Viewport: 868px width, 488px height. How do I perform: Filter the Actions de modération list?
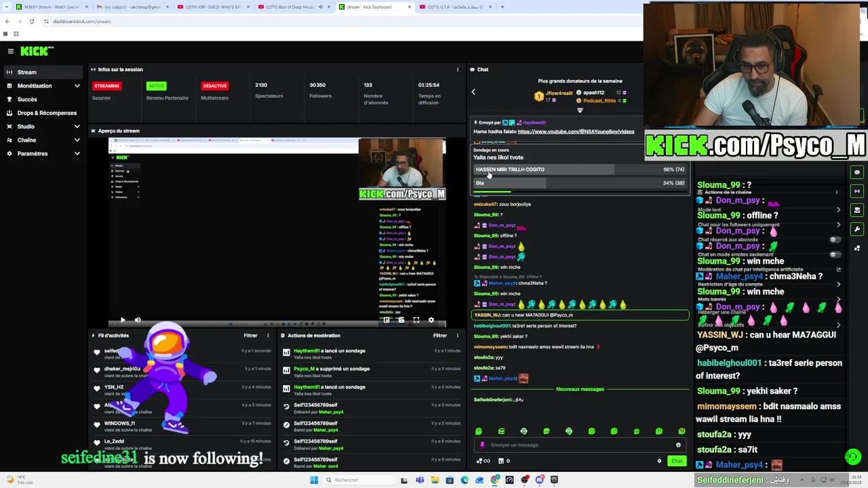[x=440, y=335]
